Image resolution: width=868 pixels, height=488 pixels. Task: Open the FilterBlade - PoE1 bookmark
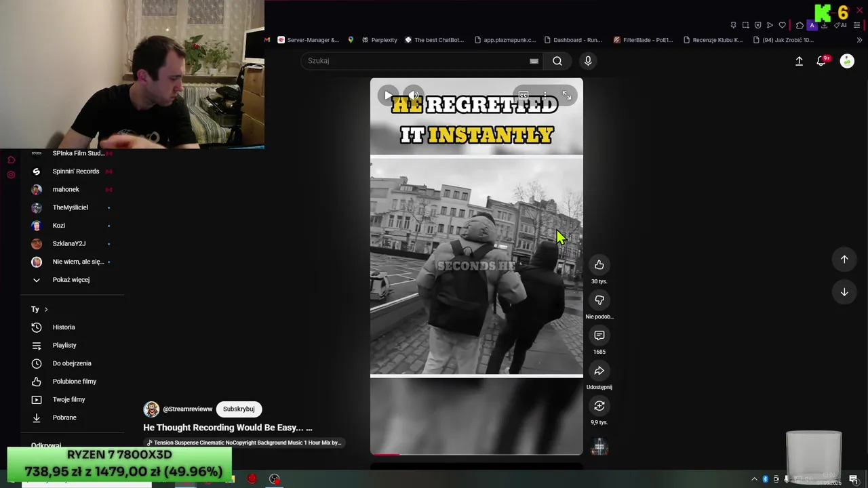point(643,40)
